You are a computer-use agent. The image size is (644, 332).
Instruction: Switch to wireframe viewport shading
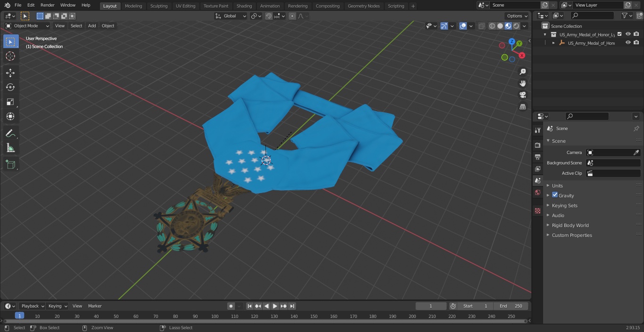[x=492, y=26]
